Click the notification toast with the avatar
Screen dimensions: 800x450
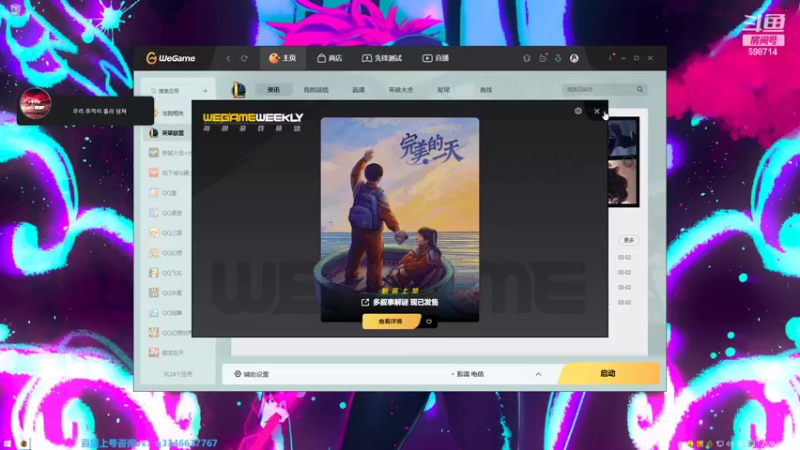click(85, 111)
